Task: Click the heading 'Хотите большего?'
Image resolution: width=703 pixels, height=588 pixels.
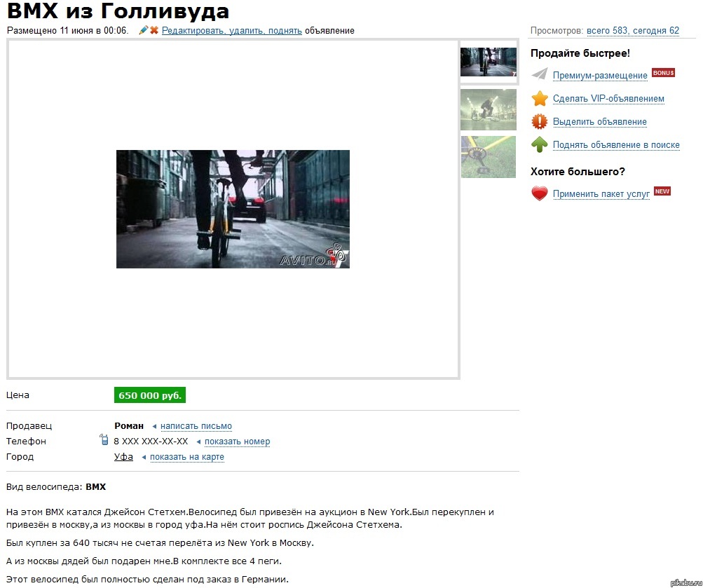Action: pos(578,172)
